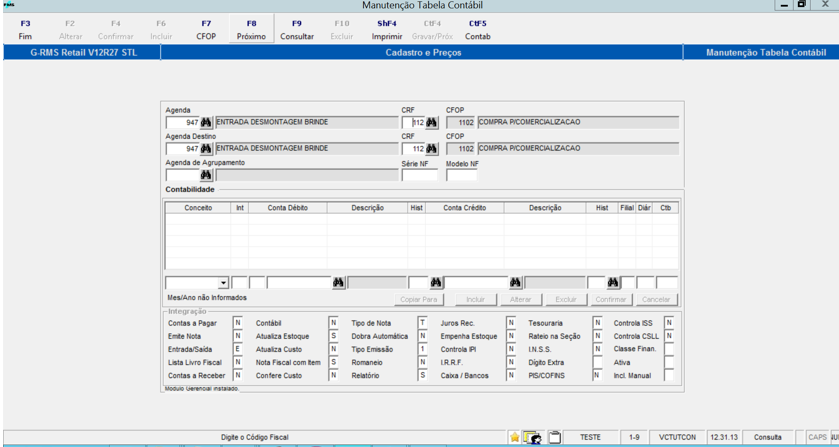Click the F3 Fim toolbar button
This screenshot has width=839, height=447.
25,30
